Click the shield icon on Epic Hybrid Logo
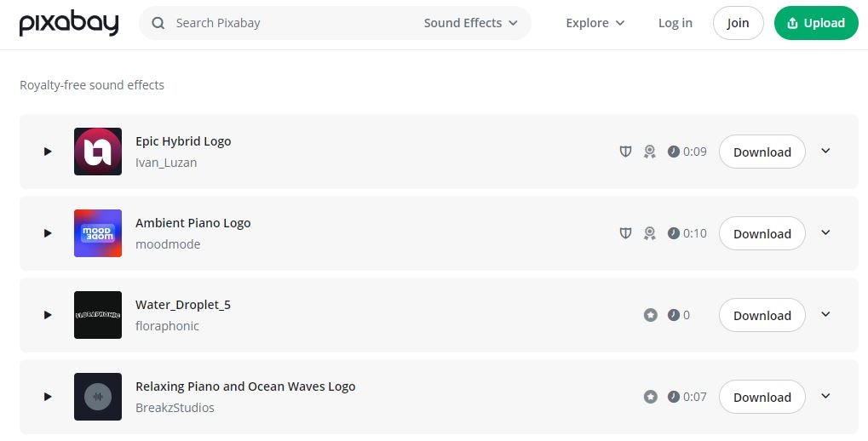The width and height of the screenshot is (868, 441). 625,152
